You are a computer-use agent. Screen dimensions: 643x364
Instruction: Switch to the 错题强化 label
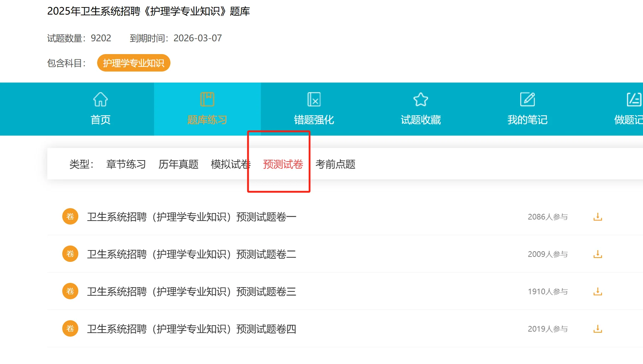(314, 120)
